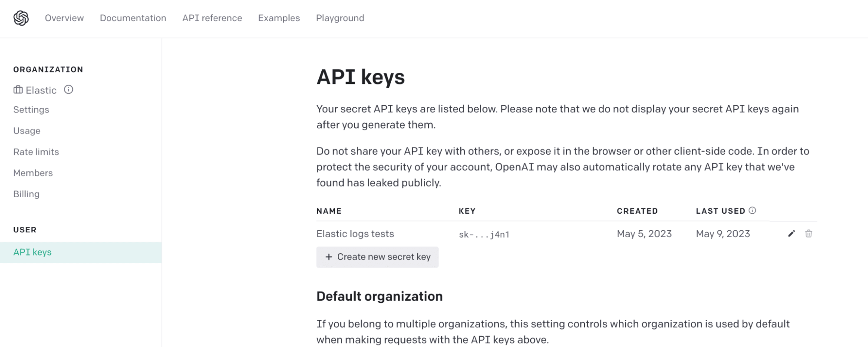The height and width of the screenshot is (348, 868).
Task: Open the Billing page
Action: (x=26, y=194)
